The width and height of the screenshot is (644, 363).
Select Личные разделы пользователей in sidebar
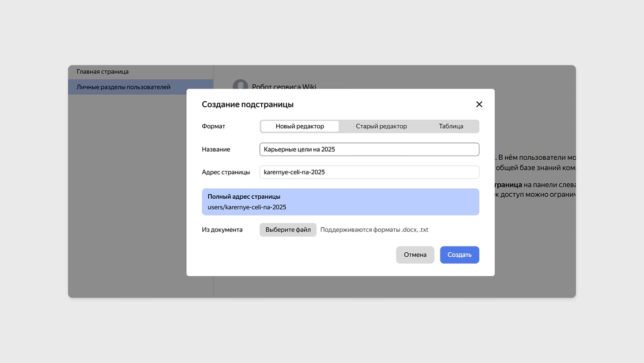point(123,87)
